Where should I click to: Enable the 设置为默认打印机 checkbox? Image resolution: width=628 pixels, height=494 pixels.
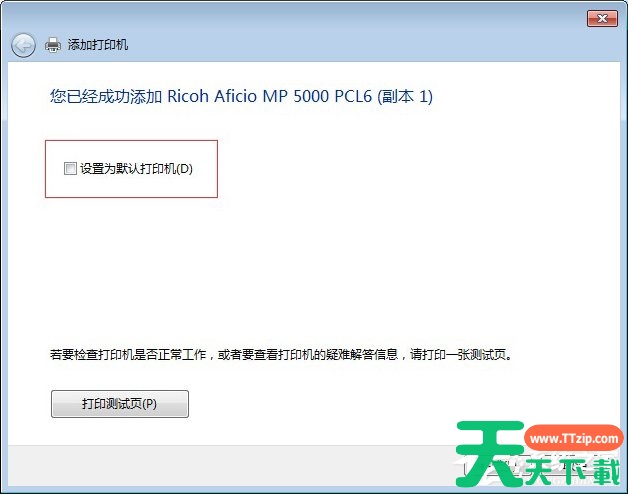(x=70, y=169)
